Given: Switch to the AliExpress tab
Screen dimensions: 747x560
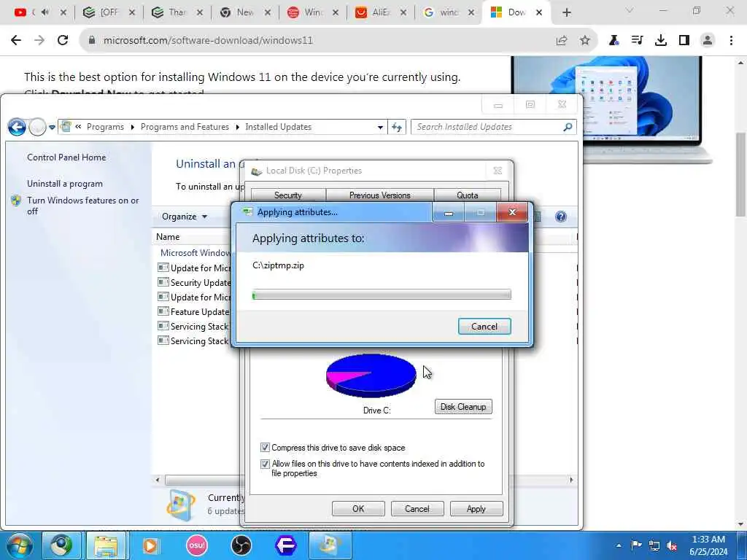Looking at the screenshot, I should click(x=381, y=12).
